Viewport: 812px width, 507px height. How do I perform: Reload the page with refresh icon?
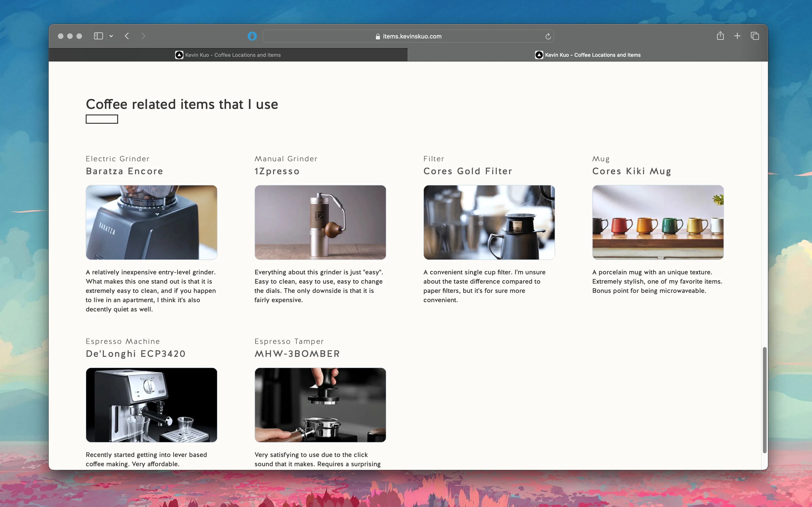coord(548,36)
